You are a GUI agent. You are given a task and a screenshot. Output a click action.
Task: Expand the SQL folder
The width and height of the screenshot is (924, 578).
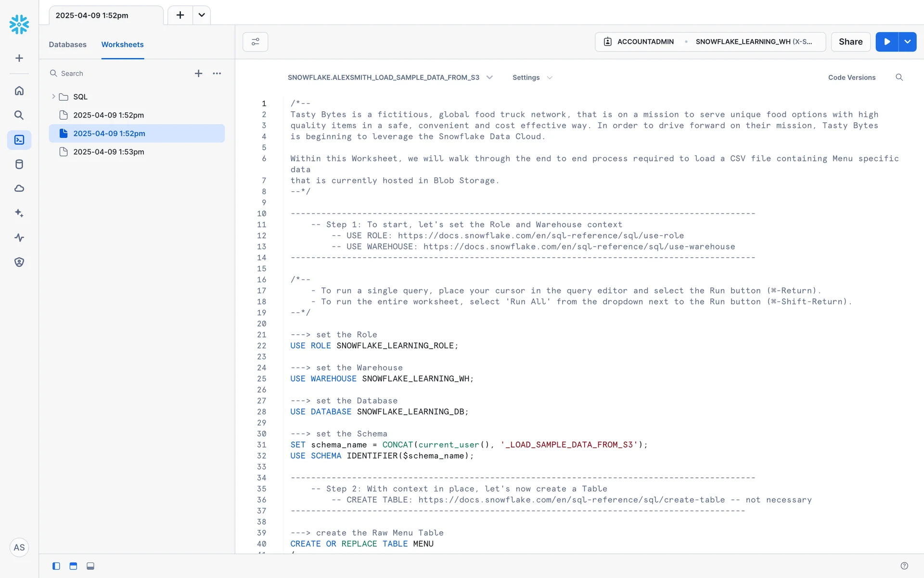(x=53, y=97)
